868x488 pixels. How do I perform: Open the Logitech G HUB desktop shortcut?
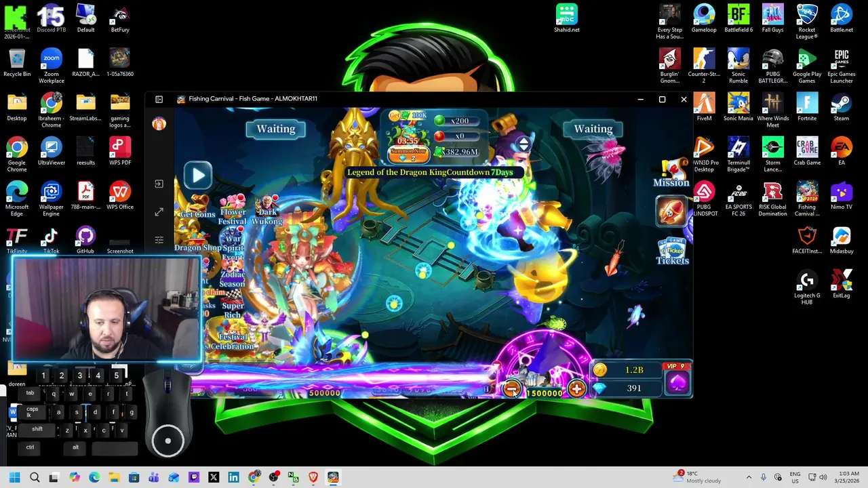tap(807, 287)
